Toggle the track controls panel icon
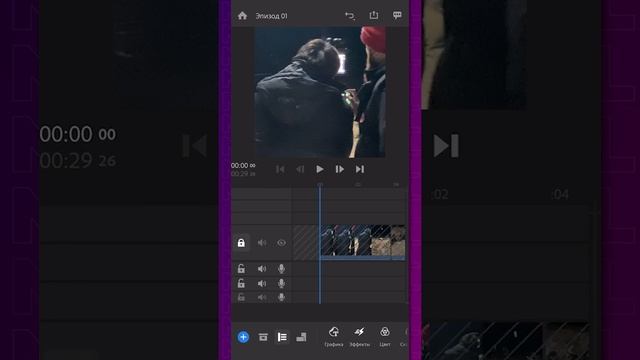The height and width of the screenshot is (360, 640). pyautogui.click(x=282, y=337)
